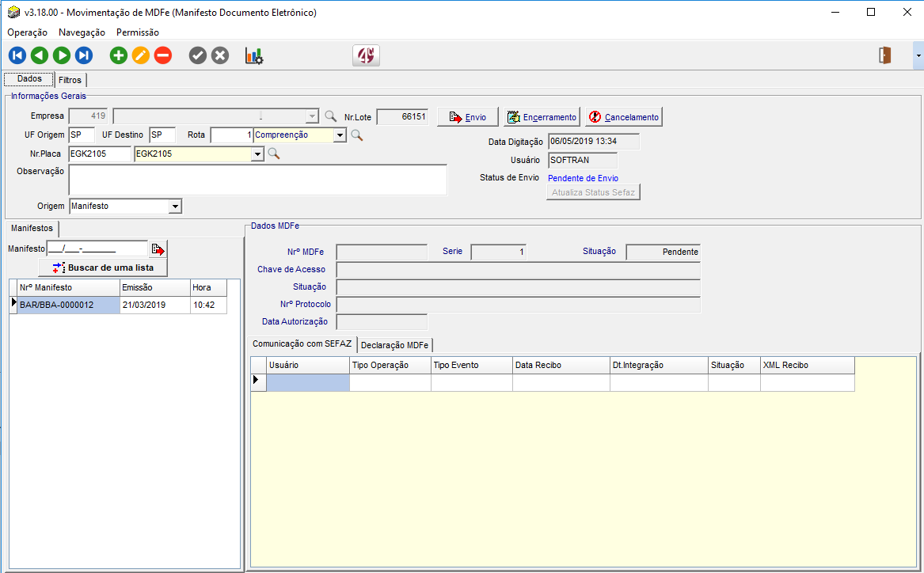The height and width of the screenshot is (573, 924).
Task: Click Buscar de uma lista button
Action: pos(103,268)
